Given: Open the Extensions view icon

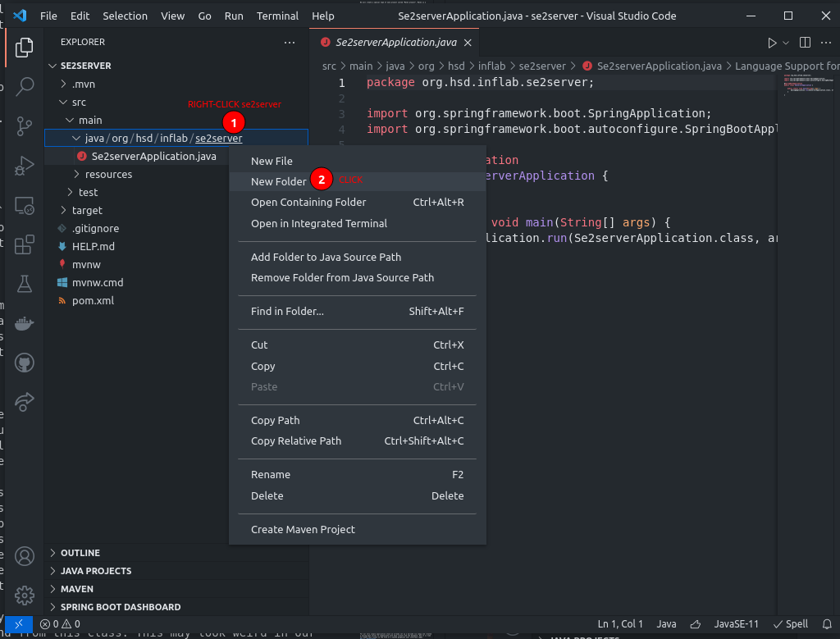Looking at the screenshot, I should (24, 244).
